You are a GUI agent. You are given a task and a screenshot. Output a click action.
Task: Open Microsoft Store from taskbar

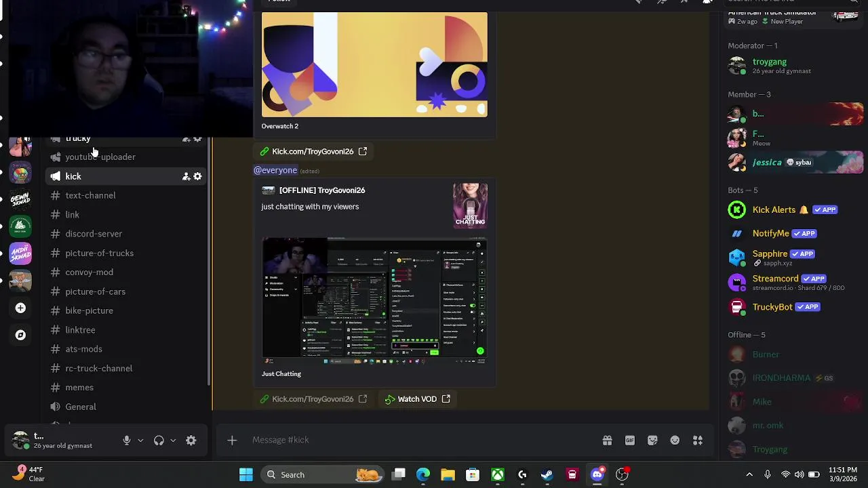(x=473, y=474)
